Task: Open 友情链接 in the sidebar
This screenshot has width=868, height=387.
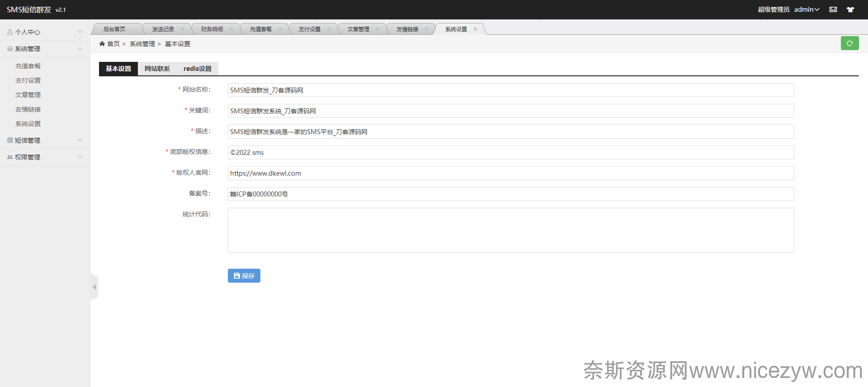Action: pos(28,109)
